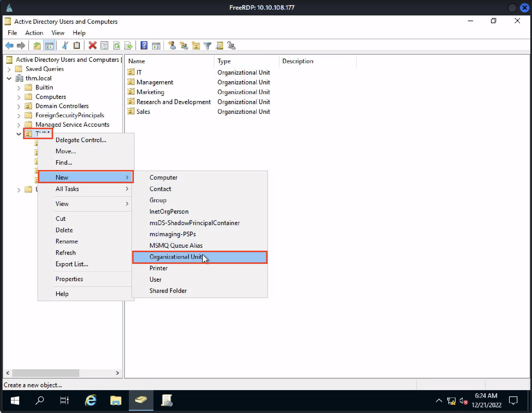532x413 pixels.
Task: Click the Export List toolbar icon
Action: (128, 45)
